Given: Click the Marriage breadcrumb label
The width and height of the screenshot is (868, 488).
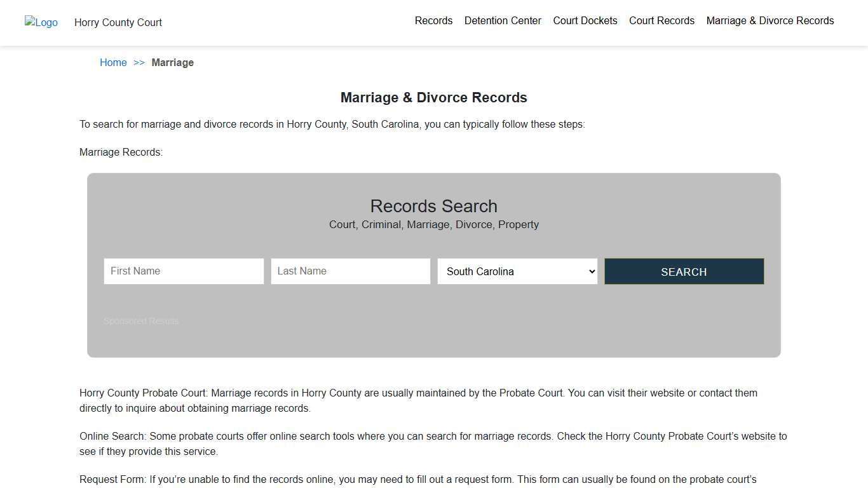Looking at the screenshot, I should [x=173, y=62].
